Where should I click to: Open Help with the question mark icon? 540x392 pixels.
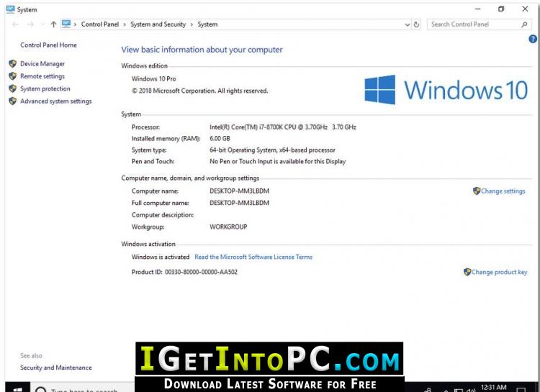coord(532,39)
